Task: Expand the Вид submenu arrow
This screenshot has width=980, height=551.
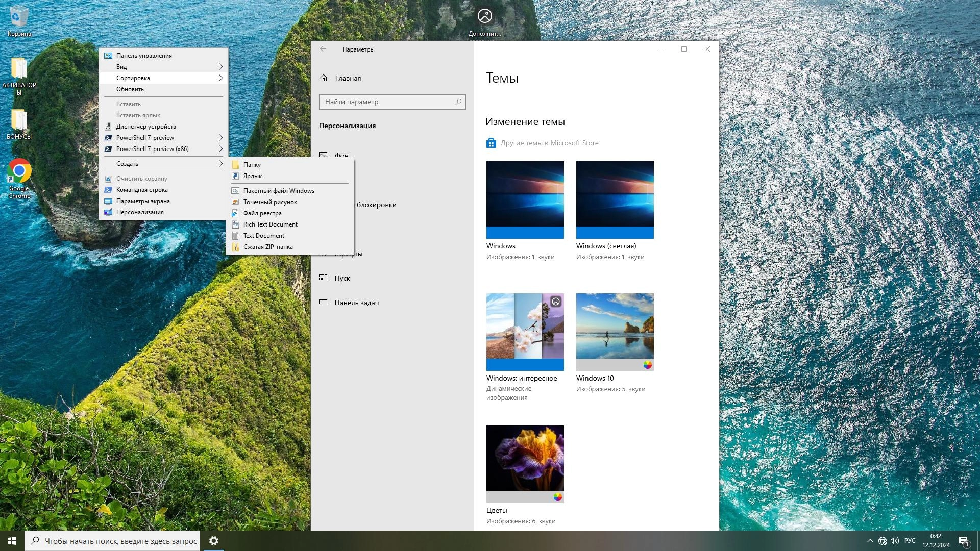Action: pyautogui.click(x=220, y=67)
